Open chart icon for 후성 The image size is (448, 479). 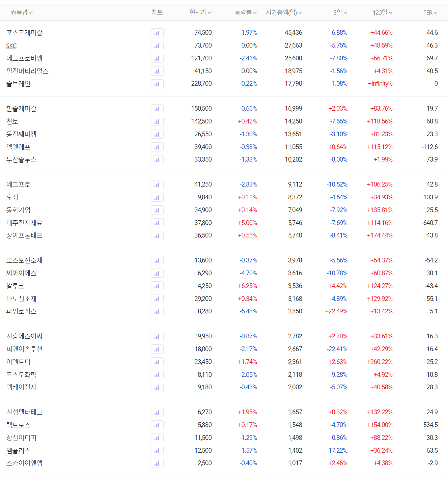point(157,197)
